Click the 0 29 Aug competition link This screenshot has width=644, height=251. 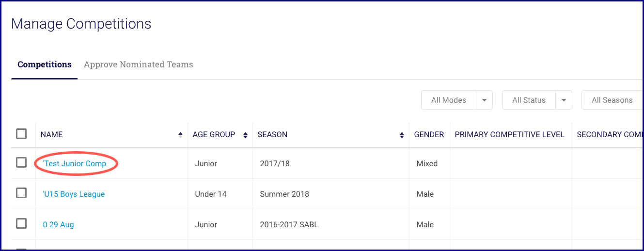click(x=58, y=225)
